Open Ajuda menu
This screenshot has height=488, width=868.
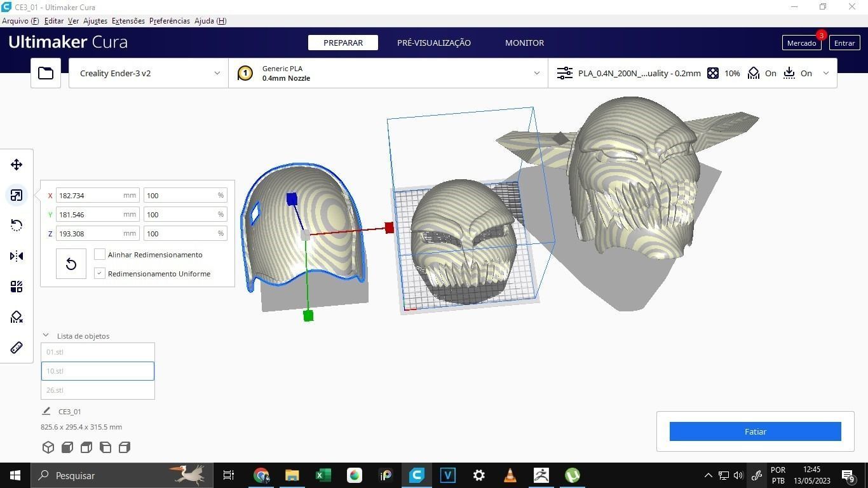210,21
